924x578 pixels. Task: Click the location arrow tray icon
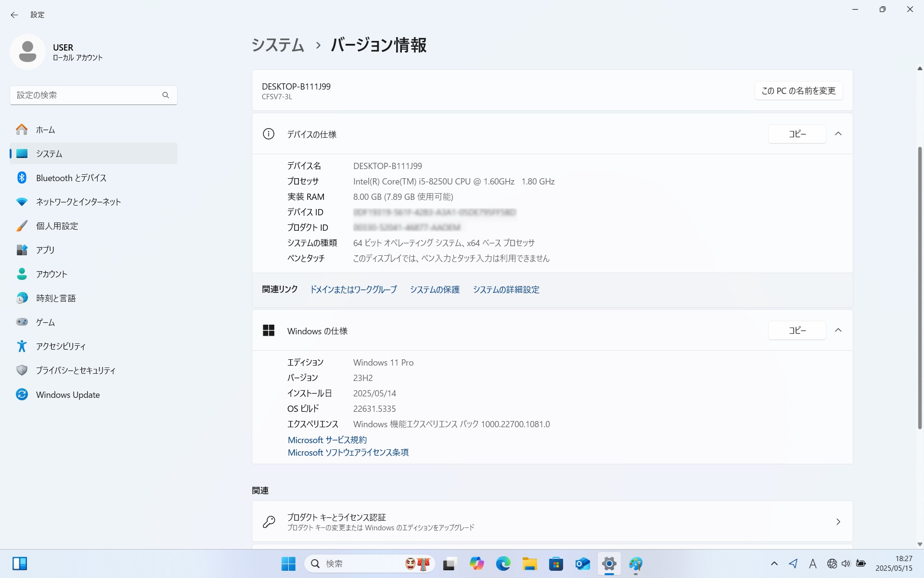[x=793, y=564]
